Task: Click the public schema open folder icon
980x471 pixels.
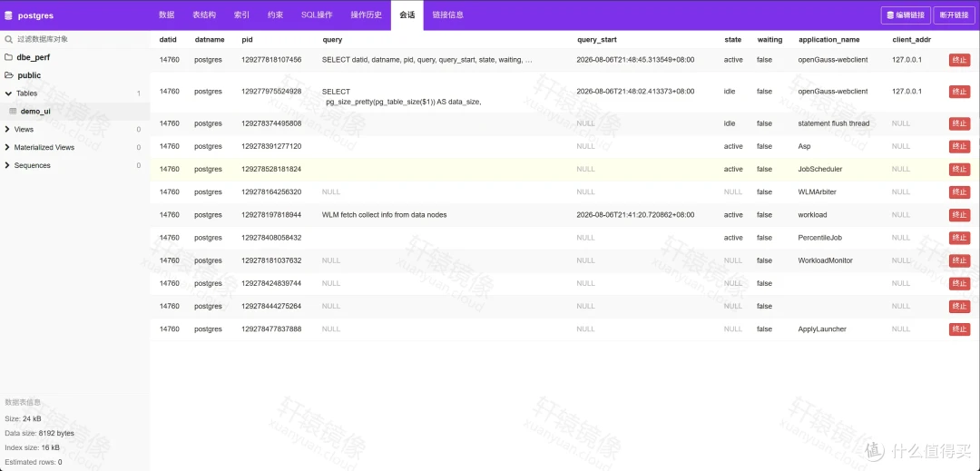Action: [x=9, y=75]
